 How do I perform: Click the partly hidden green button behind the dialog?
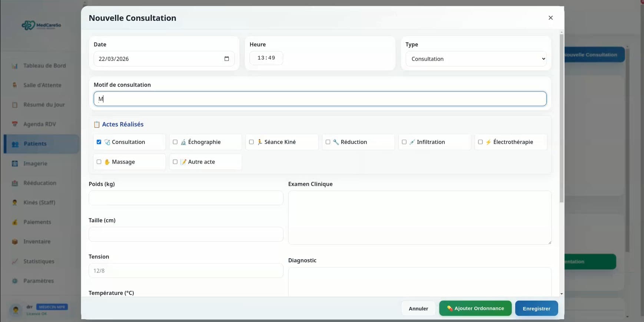(590, 262)
